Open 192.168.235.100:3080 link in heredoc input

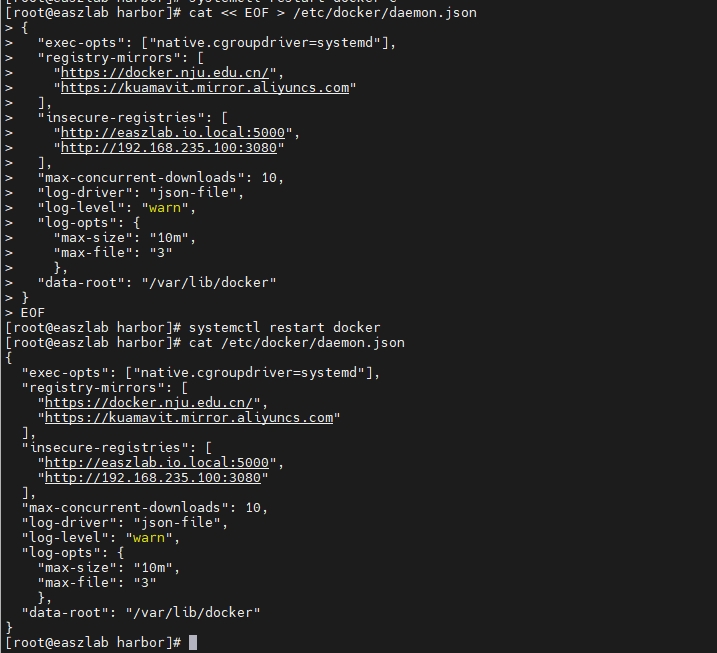tap(172, 148)
